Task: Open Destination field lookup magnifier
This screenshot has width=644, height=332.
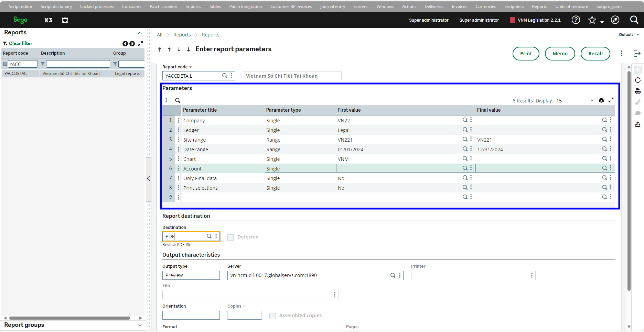Action: coord(209,236)
